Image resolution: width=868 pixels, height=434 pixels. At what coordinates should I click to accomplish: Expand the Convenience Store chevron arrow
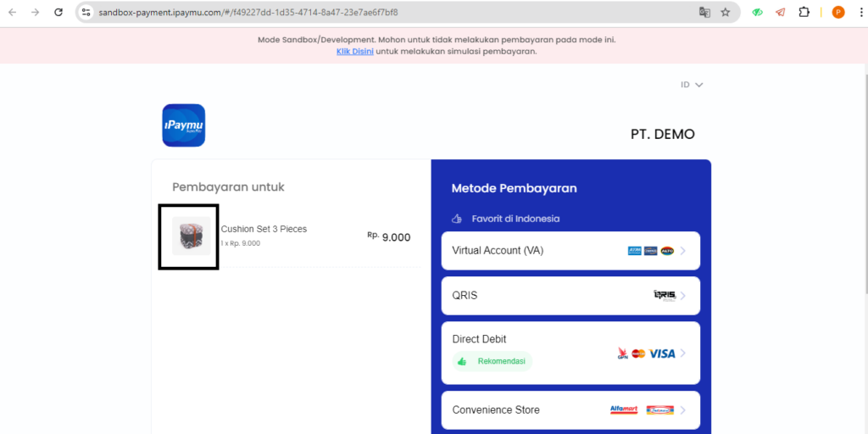point(683,410)
